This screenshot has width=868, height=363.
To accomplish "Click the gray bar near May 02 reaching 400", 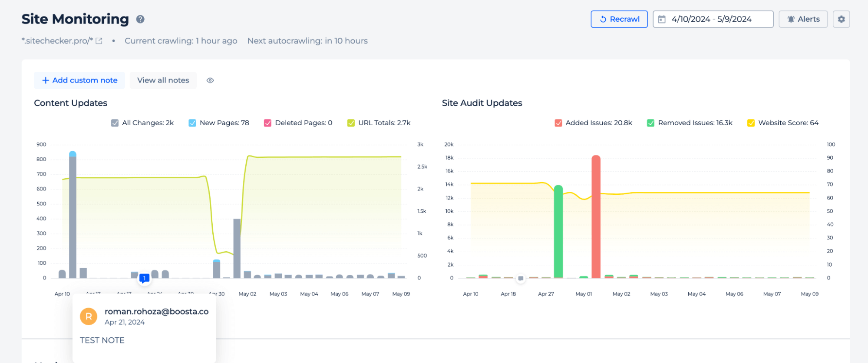I will [x=237, y=248].
